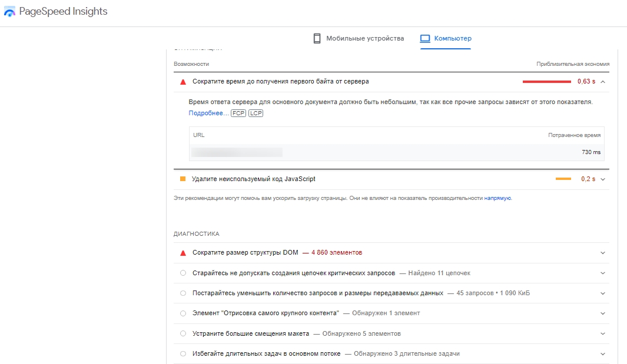Click the напрямую link

click(x=497, y=199)
